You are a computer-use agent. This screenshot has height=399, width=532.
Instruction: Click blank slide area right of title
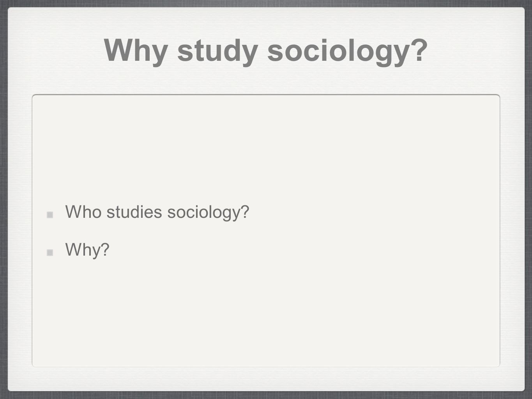pyautogui.click(x=475, y=51)
